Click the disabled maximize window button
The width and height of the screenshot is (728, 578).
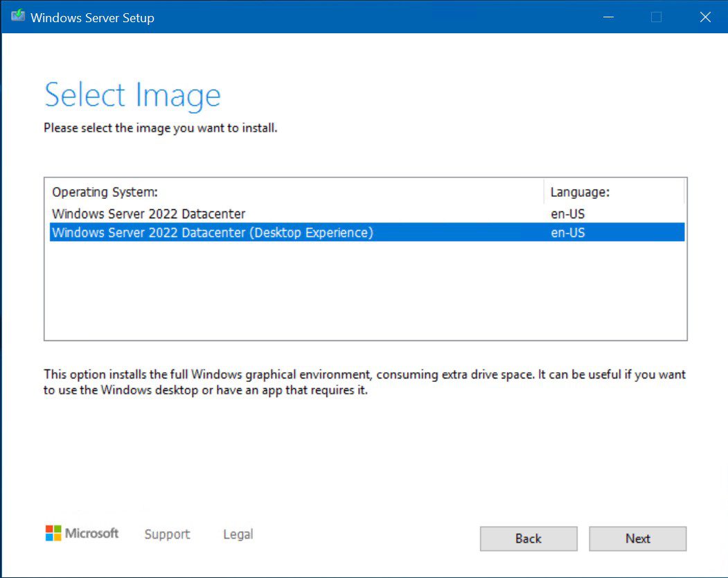(656, 17)
